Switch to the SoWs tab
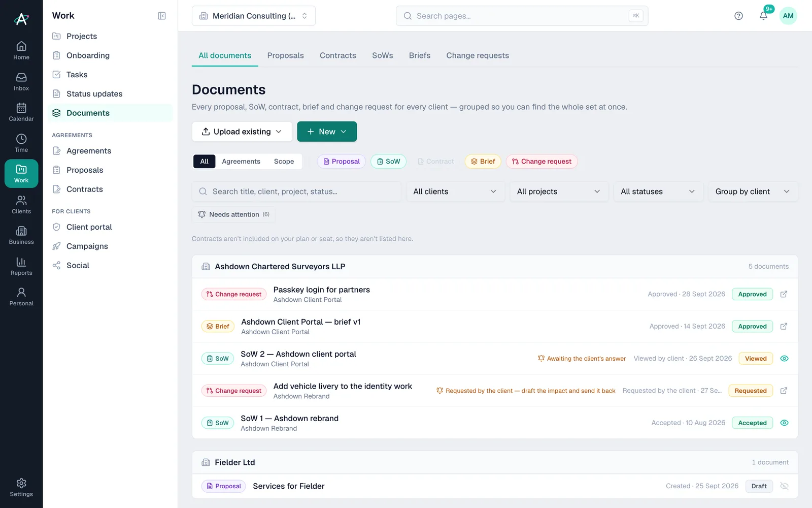This screenshot has width=812, height=508. point(383,55)
